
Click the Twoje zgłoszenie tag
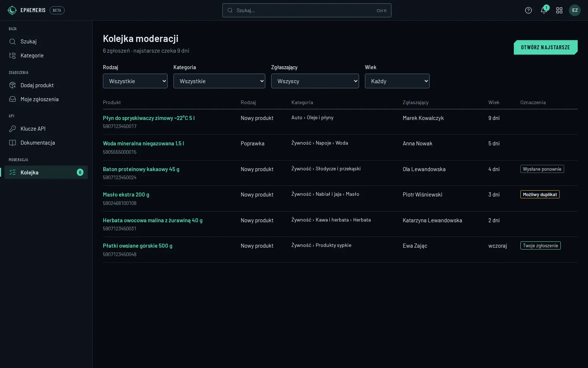coord(541,246)
